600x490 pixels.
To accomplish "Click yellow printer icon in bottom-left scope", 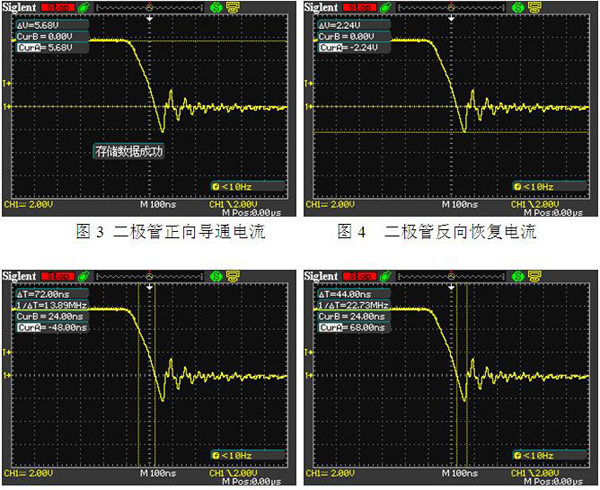I will pos(229,275).
